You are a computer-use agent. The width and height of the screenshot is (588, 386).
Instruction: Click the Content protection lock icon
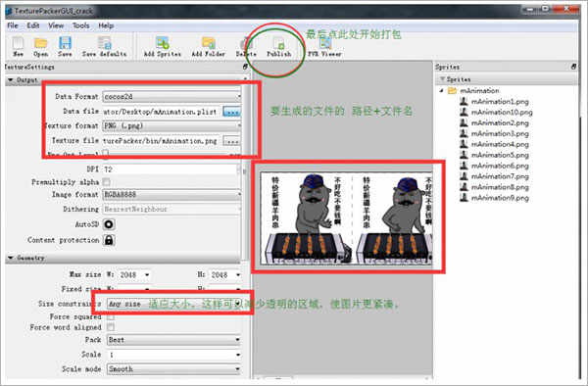tap(109, 240)
